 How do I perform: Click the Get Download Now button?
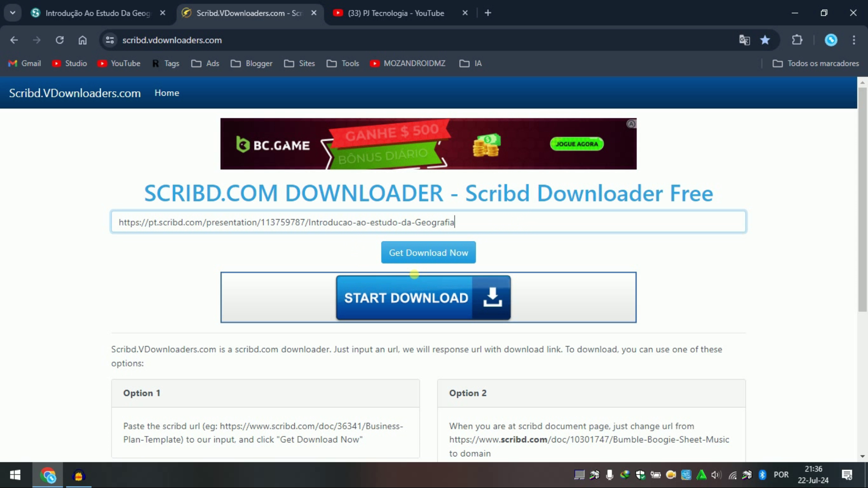coord(428,252)
